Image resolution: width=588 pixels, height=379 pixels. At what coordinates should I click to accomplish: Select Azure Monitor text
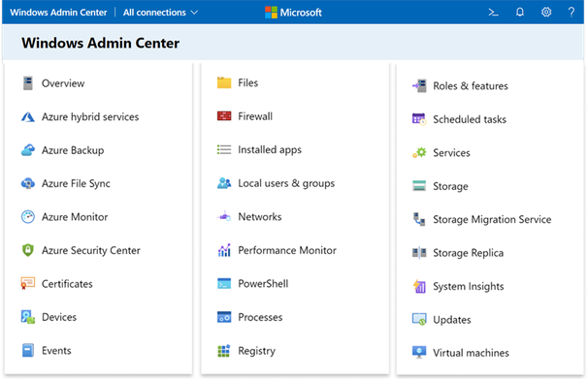click(x=75, y=217)
